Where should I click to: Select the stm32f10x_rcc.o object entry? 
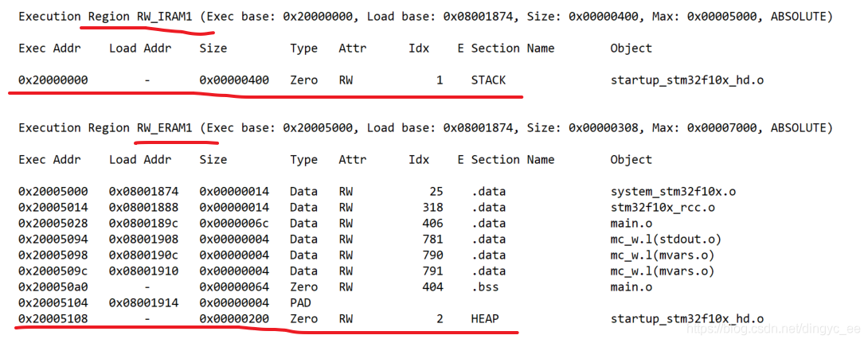tap(662, 207)
